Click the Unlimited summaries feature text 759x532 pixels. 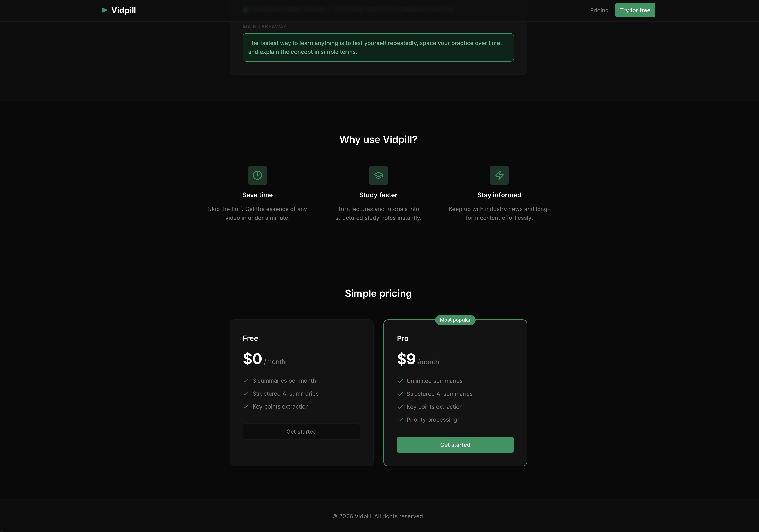(x=434, y=381)
